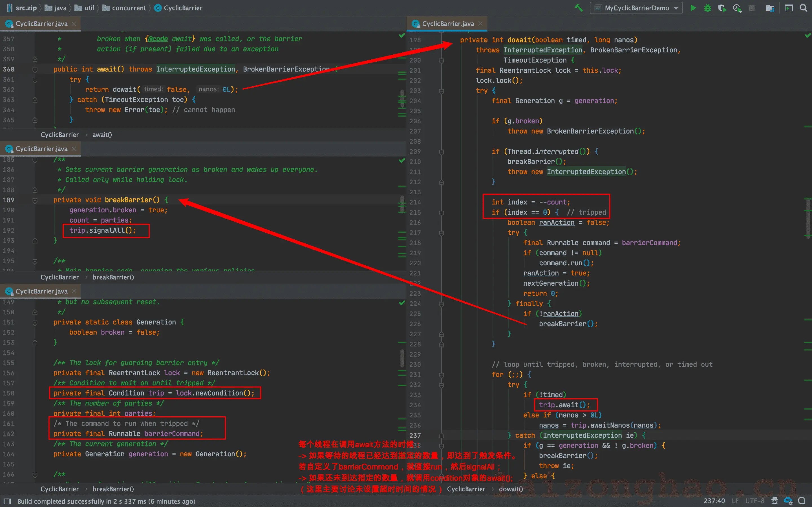Click dowait() breadcrumb at bottom right
Image resolution: width=812 pixels, height=507 pixels.
click(x=511, y=489)
